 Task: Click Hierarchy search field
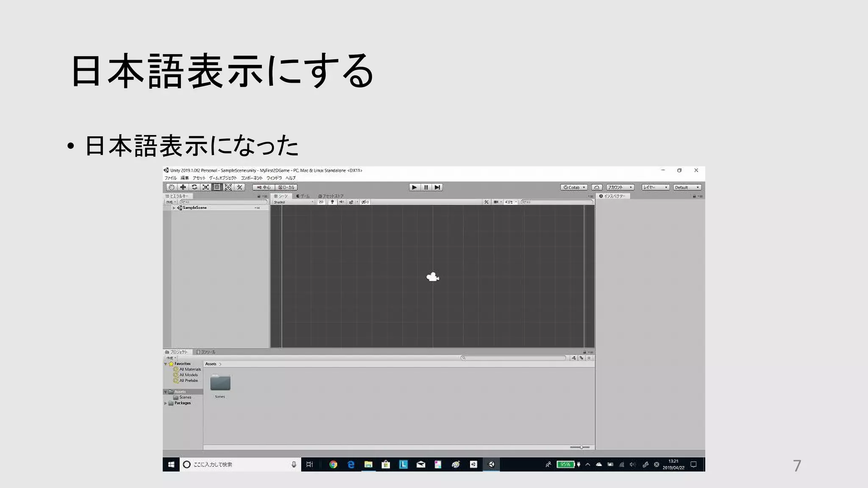224,202
